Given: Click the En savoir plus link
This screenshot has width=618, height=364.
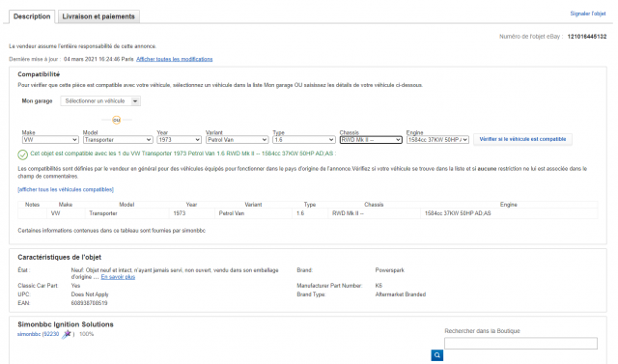Looking at the screenshot, I should pos(118,277).
